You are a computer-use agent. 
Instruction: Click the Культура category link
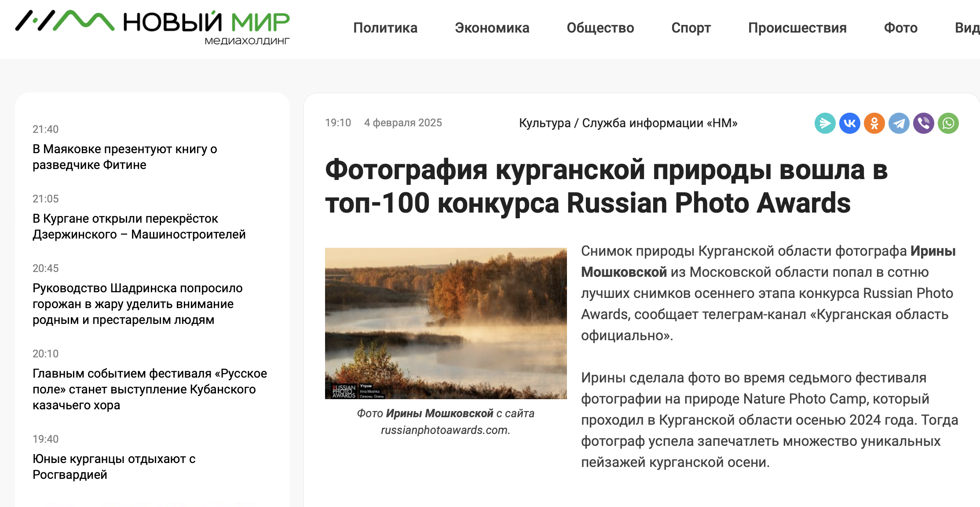pyautogui.click(x=545, y=123)
